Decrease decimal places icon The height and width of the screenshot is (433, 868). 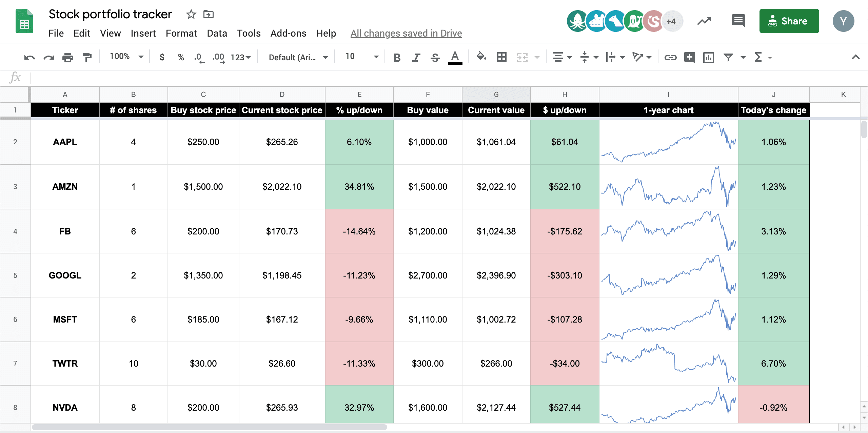pos(199,58)
